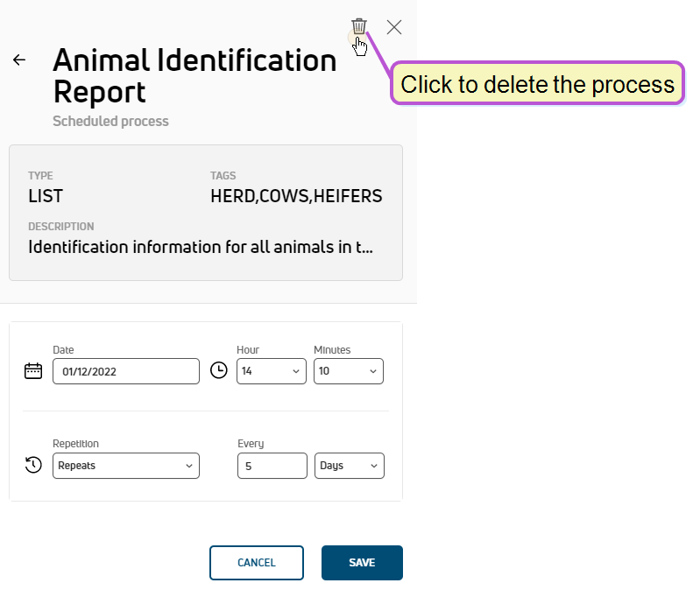The width and height of the screenshot is (700, 590).
Task: Click the Animal Identification Report title
Action: (x=194, y=76)
